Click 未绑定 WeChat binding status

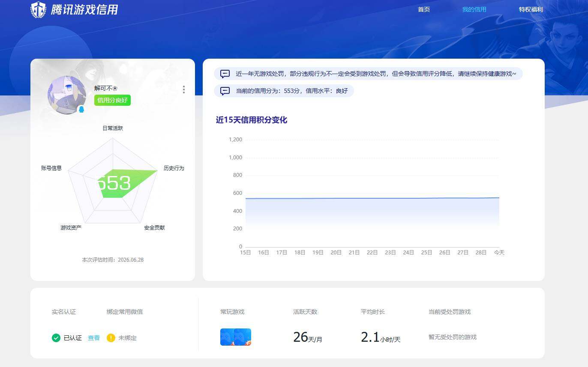(x=128, y=338)
